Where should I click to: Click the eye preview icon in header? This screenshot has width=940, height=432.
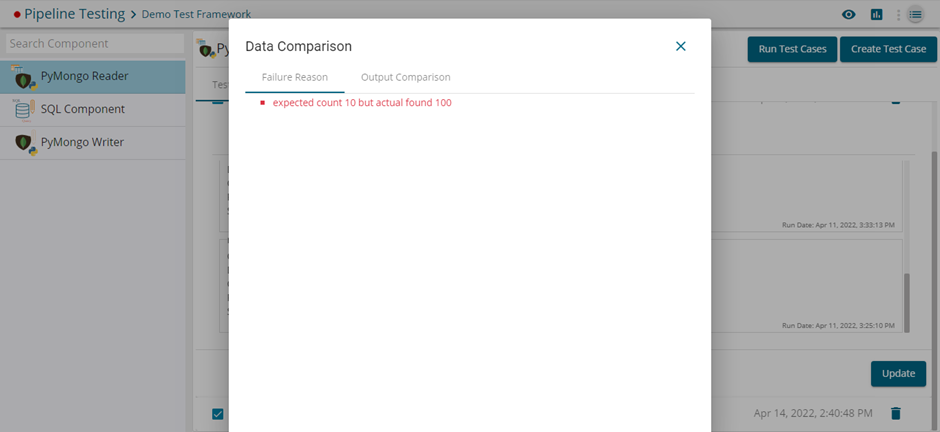[848, 14]
